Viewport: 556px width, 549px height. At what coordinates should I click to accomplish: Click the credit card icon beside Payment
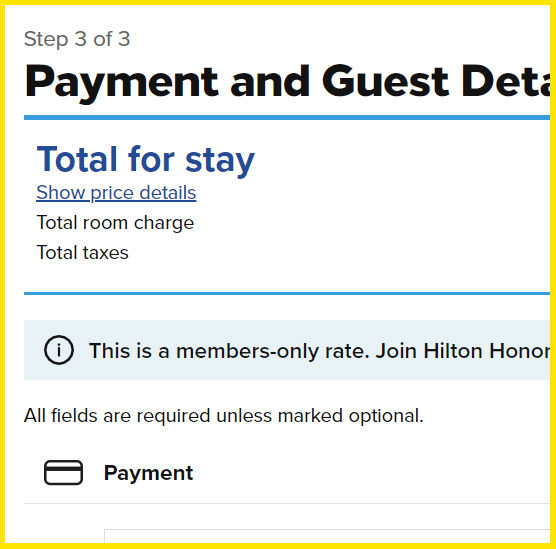click(63, 472)
